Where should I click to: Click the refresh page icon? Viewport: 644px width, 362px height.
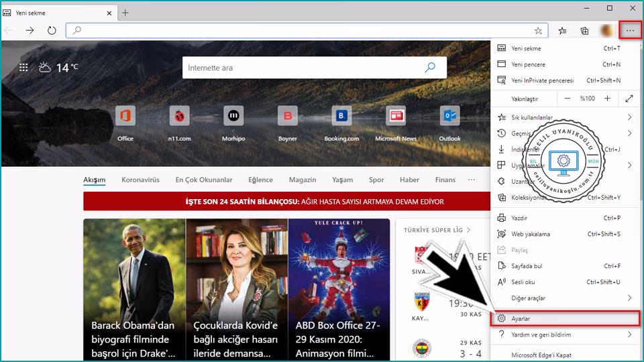coord(52,30)
